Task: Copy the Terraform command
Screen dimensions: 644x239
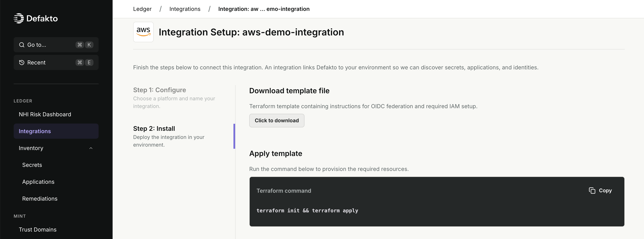Action: pos(600,191)
